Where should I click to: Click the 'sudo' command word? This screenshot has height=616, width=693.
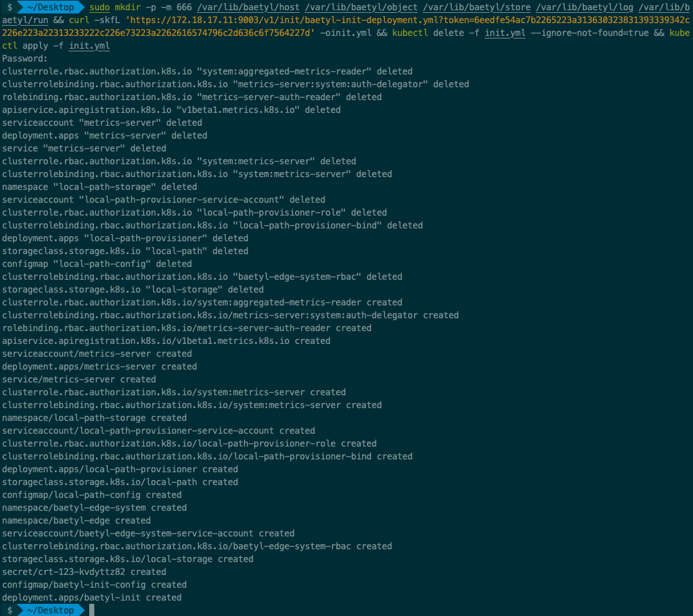pyautogui.click(x=99, y=8)
